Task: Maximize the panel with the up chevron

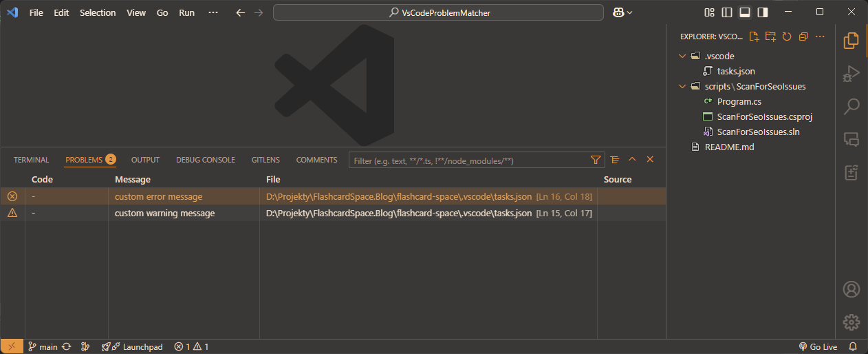Action: tap(632, 159)
